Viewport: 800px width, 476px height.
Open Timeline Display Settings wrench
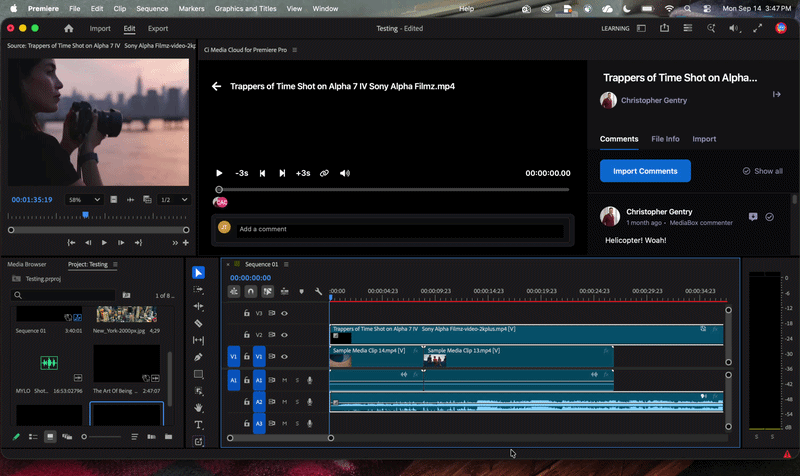(x=318, y=291)
